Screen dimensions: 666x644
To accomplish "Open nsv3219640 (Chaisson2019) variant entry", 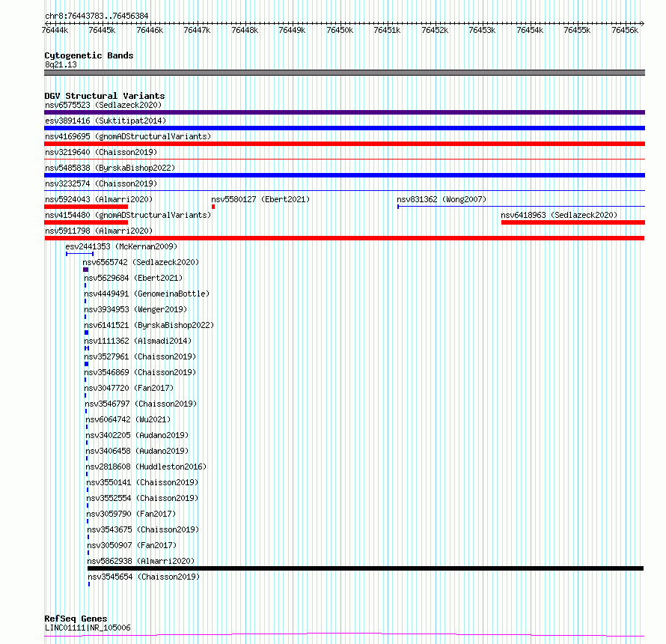I will coord(101,152).
